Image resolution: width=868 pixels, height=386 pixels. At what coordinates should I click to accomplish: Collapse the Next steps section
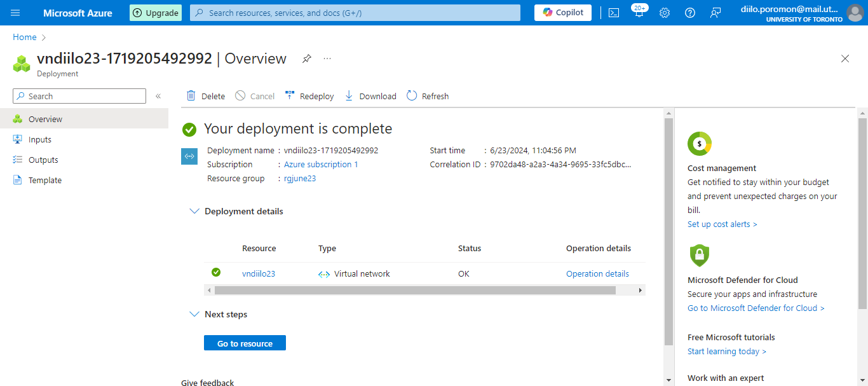tap(194, 314)
